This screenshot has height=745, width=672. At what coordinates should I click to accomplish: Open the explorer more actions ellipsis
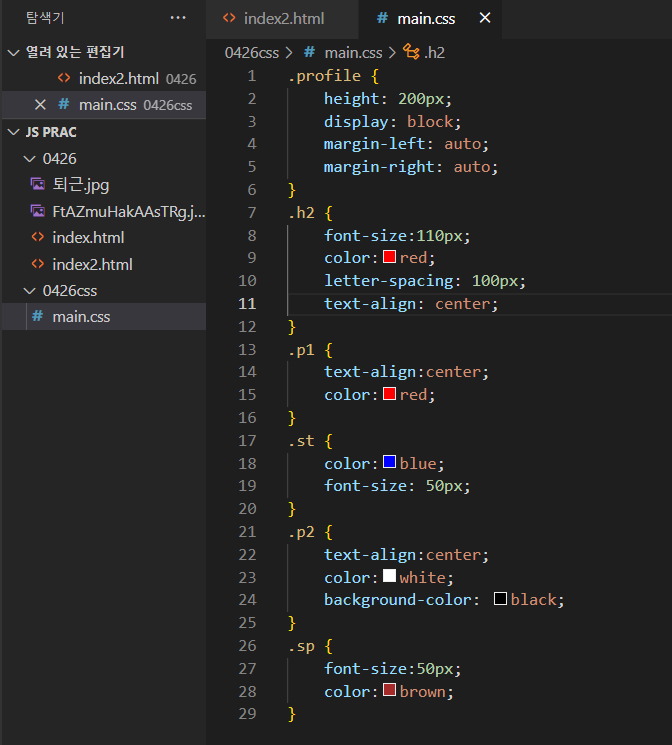(x=178, y=18)
